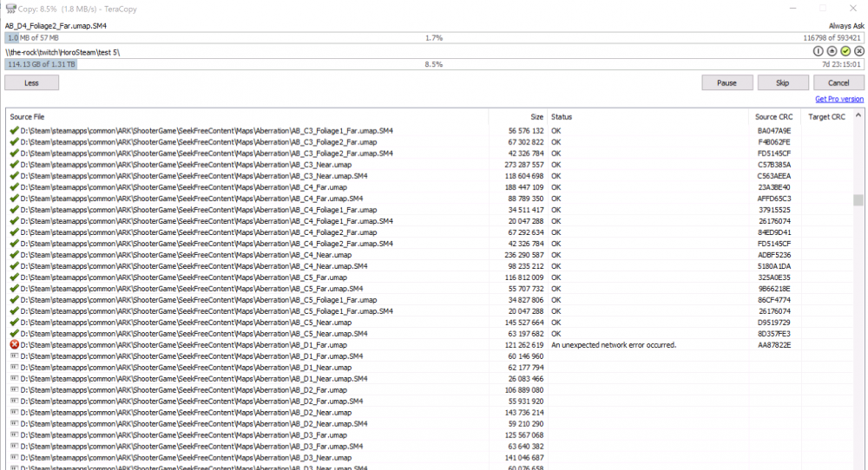Click the scrollbar up arrow in file list
Screen dimensions: 868x470
point(858,115)
